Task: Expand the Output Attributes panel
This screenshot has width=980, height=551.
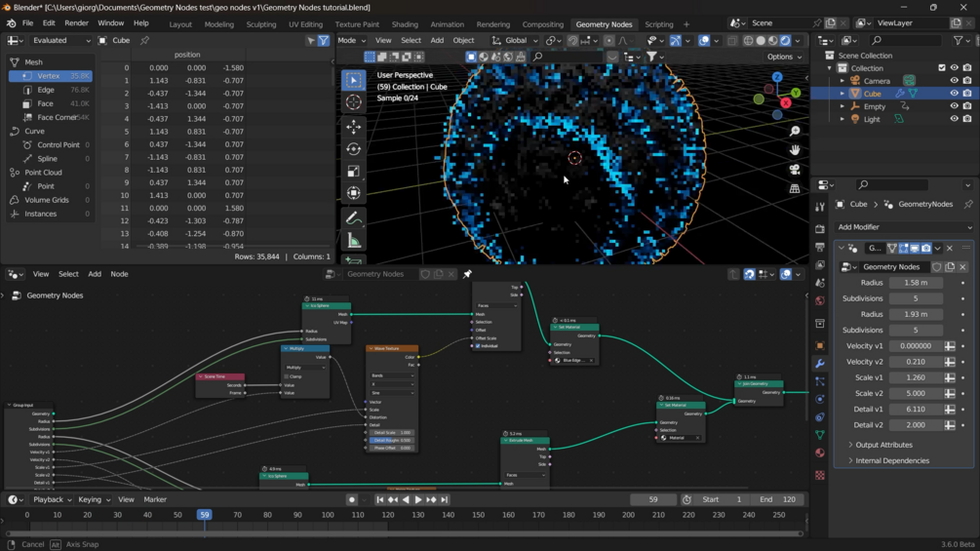Action: (x=883, y=445)
